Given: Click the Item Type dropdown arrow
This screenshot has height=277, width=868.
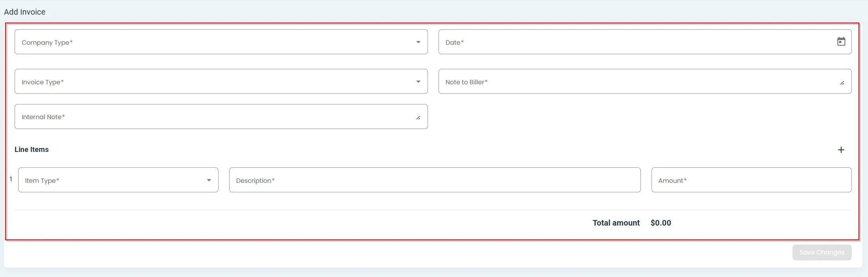Looking at the screenshot, I should [209, 180].
